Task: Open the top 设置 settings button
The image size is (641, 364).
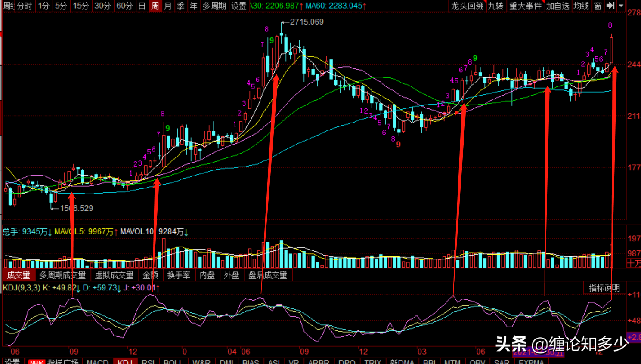Action: coord(238,6)
